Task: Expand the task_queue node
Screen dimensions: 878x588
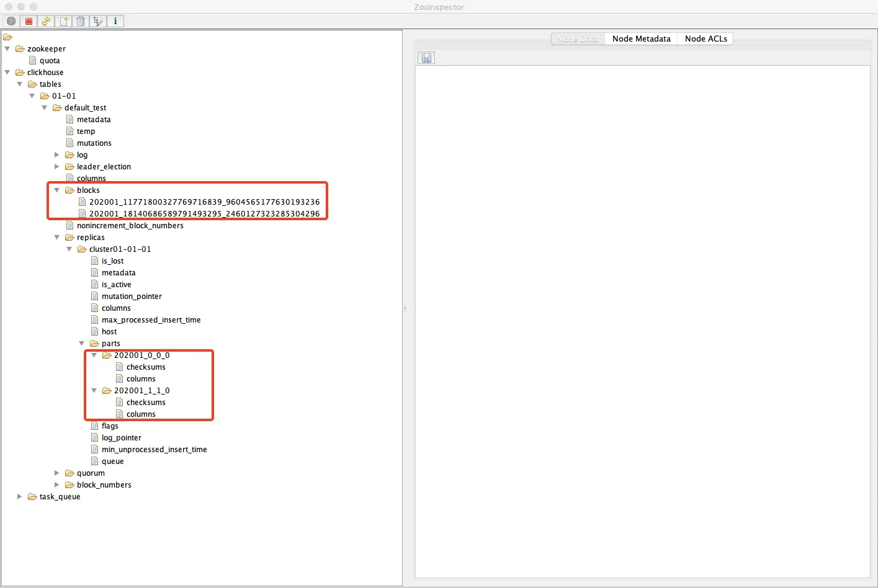Action: 20,497
